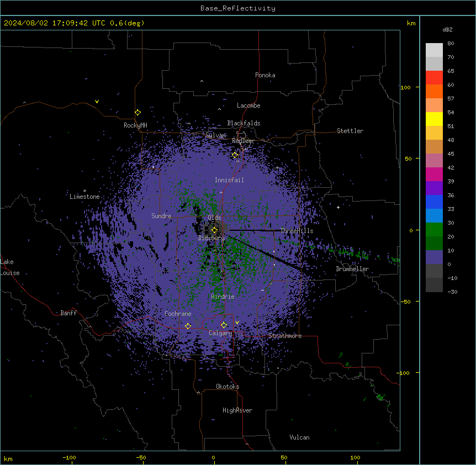
Task: Pick the bright green 20-30 dBZ swatch
Action: [x=434, y=230]
